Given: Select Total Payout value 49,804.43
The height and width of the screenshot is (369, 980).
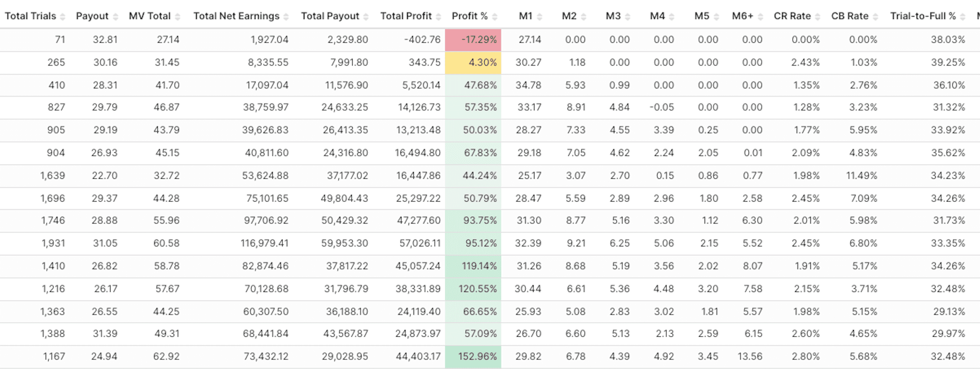Looking at the screenshot, I should click(344, 198).
